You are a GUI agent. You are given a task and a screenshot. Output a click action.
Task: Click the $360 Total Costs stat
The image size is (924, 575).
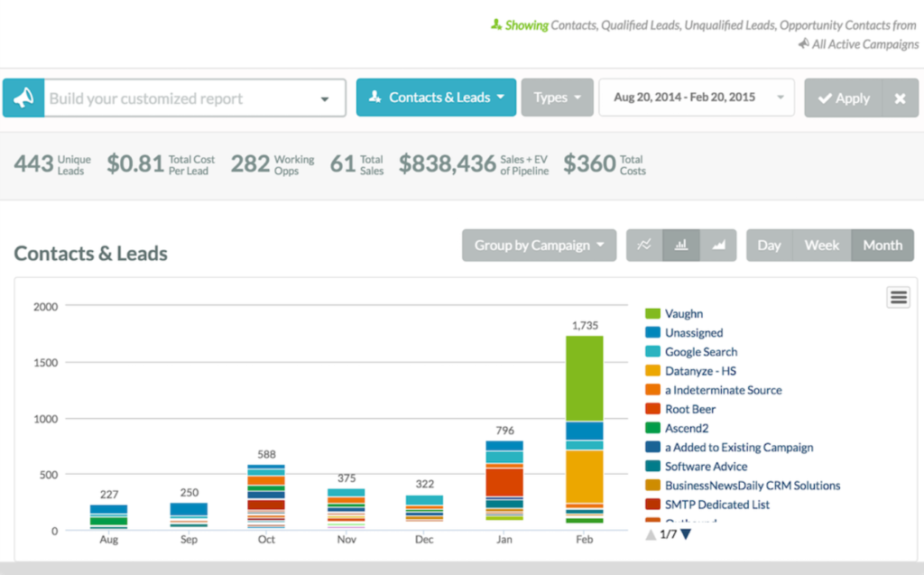[x=605, y=164]
